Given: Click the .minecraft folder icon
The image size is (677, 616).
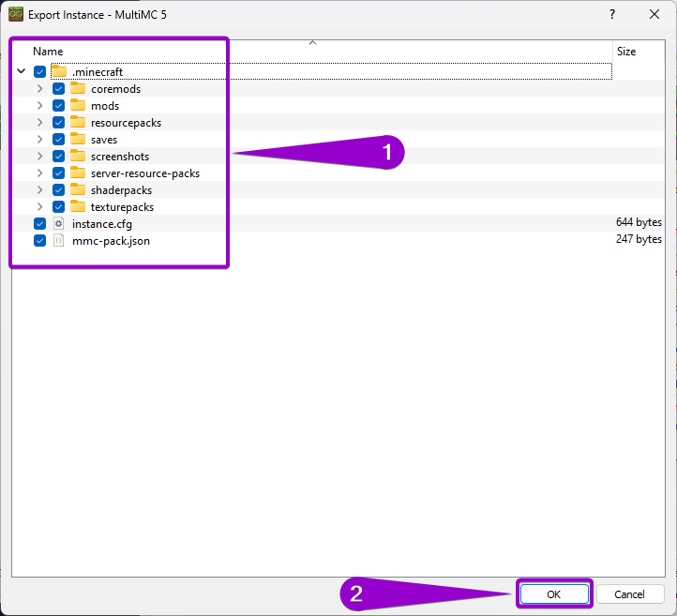Looking at the screenshot, I should [59, 71].
